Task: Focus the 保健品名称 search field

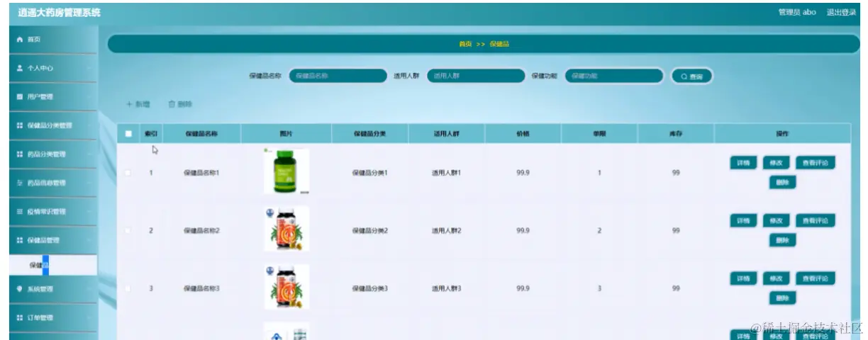Action: 338,75
